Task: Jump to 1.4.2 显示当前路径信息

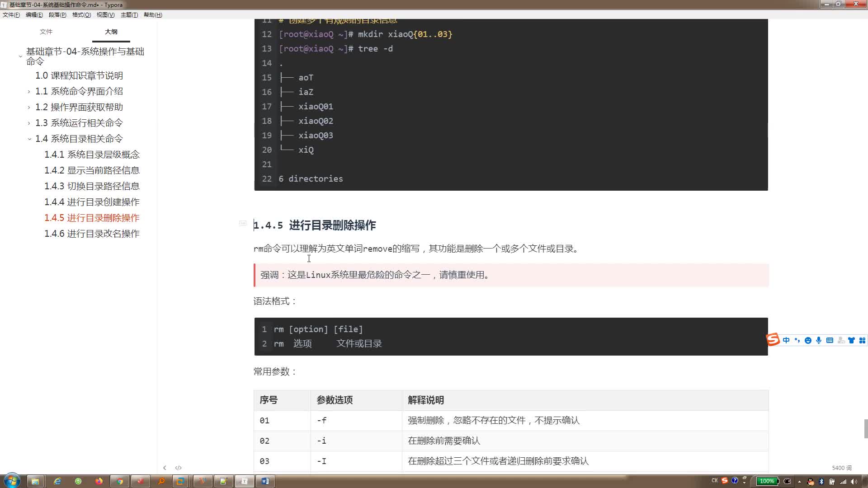Action: click(92, 170)
